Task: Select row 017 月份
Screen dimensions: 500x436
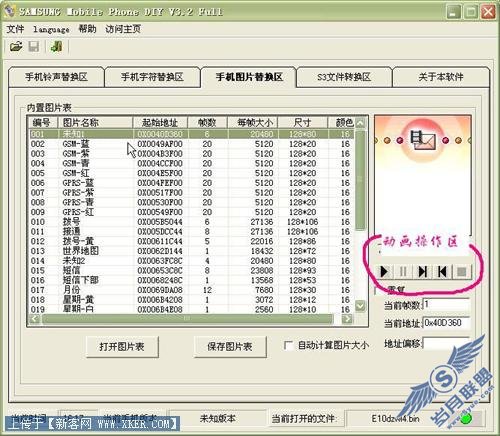Action: coord(191,290)
